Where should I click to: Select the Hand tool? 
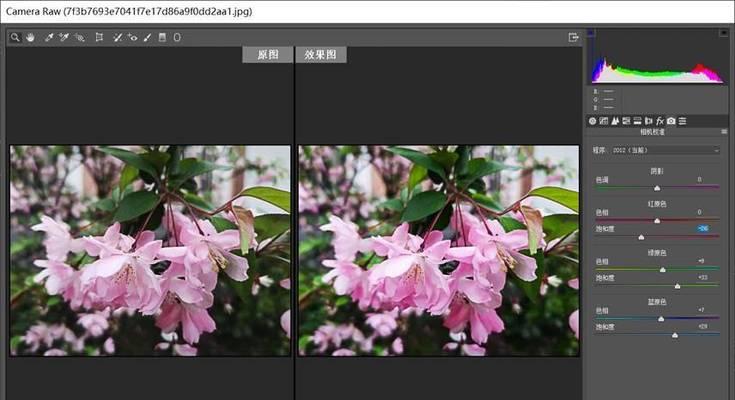[30, 37]
